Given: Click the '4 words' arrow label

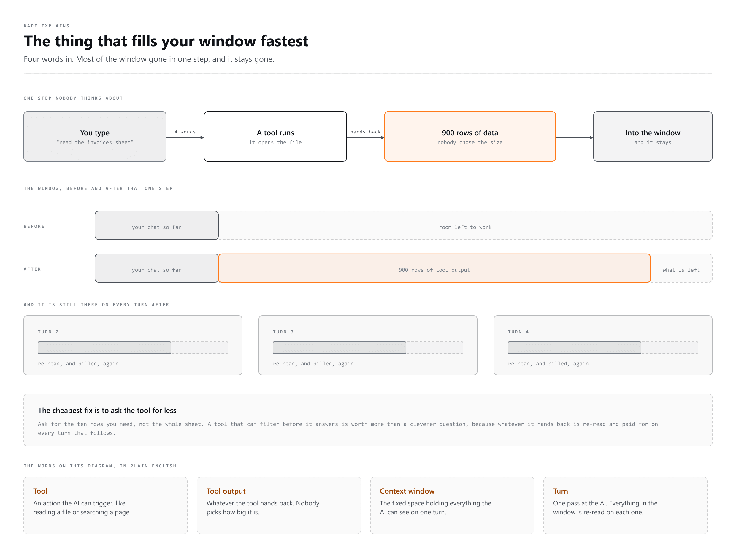Looking at the screenshot, I should click(x=185, y=132).
